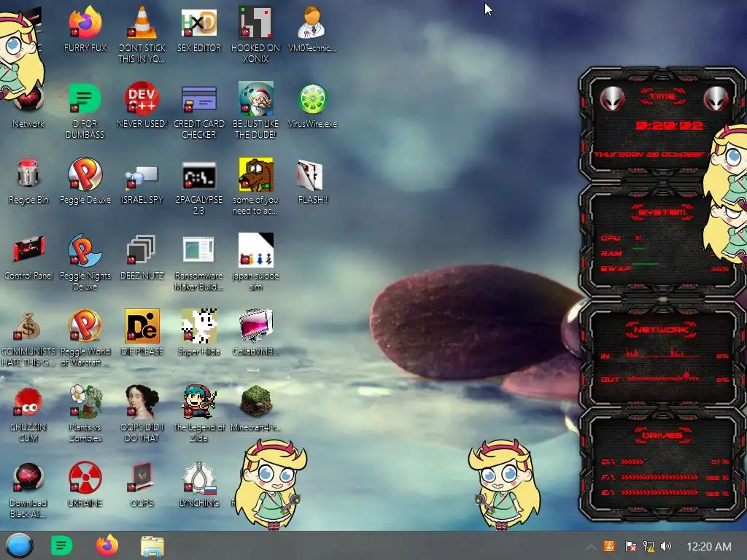Click the Star Butterfly mascot at bottom center

pyautogui.click(x=271, y=484)
